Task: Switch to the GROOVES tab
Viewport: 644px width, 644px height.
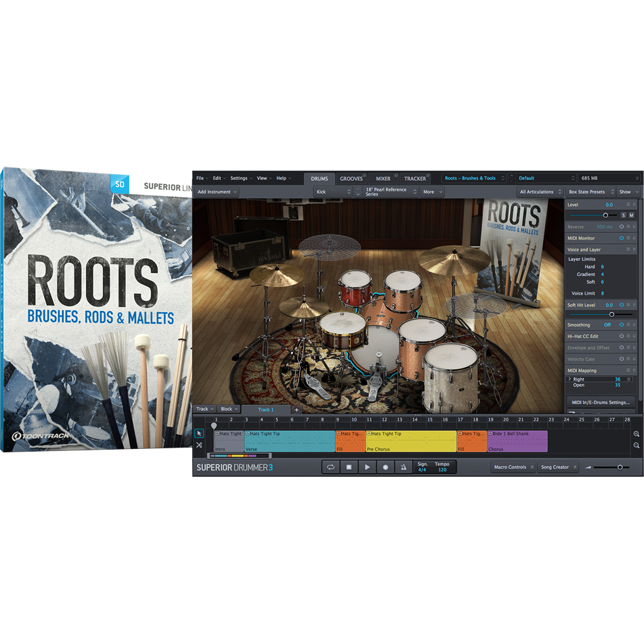Action: point(351,179)
